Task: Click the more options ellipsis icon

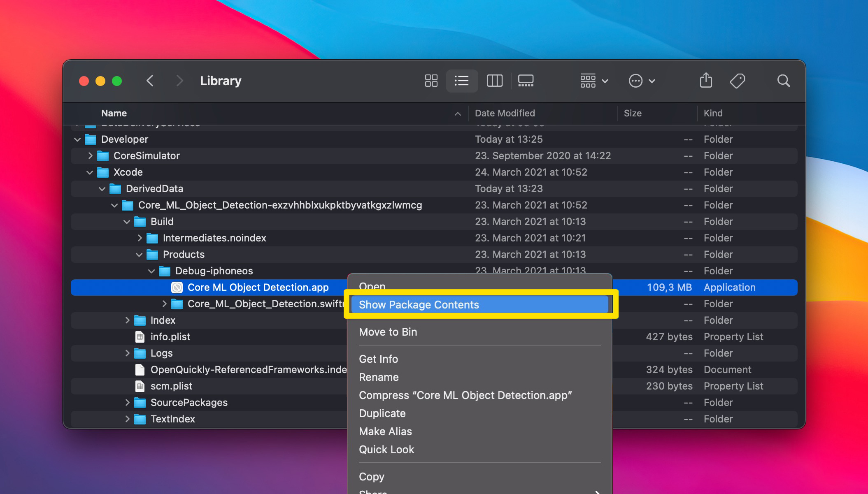Action: click(635, 81)
